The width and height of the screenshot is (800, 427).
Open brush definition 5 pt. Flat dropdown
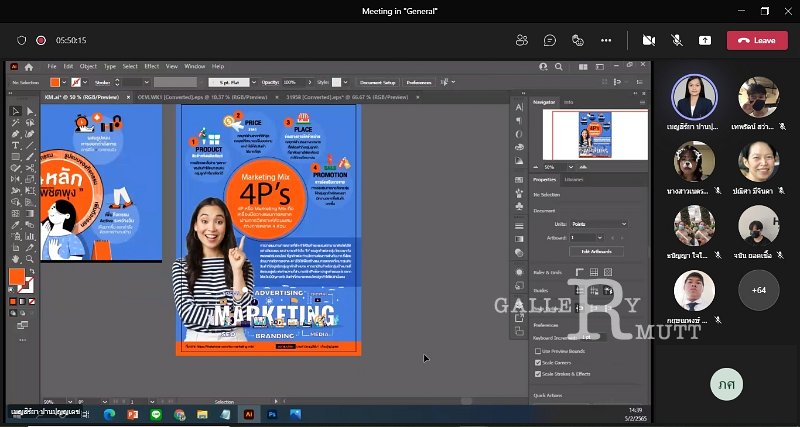pyautogui.click(x=254, y=82)
